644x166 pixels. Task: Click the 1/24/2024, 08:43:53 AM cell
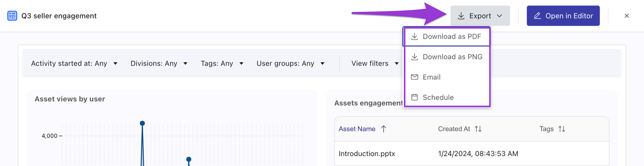(x=478, y=153)
